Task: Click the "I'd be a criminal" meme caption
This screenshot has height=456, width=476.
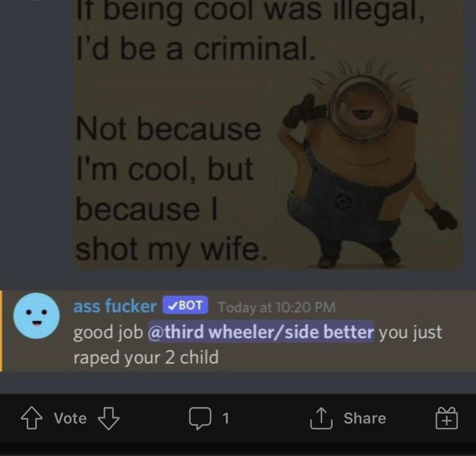Action: click(x=195, y=49)
